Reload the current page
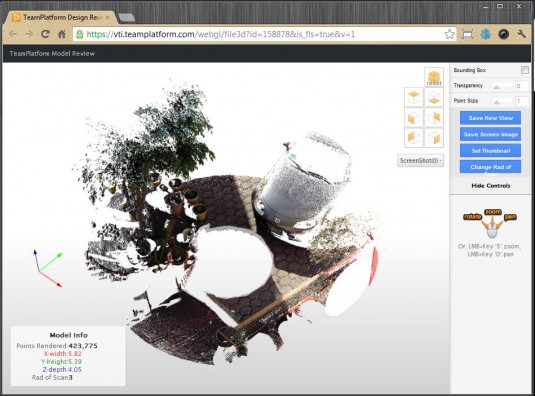 [45, 34]
